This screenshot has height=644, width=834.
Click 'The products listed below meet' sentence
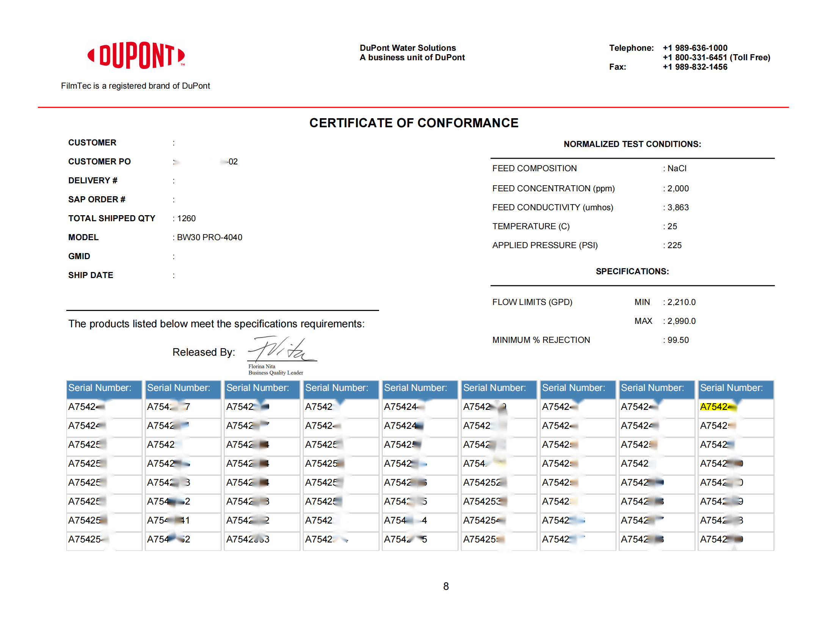click(216, 324)
